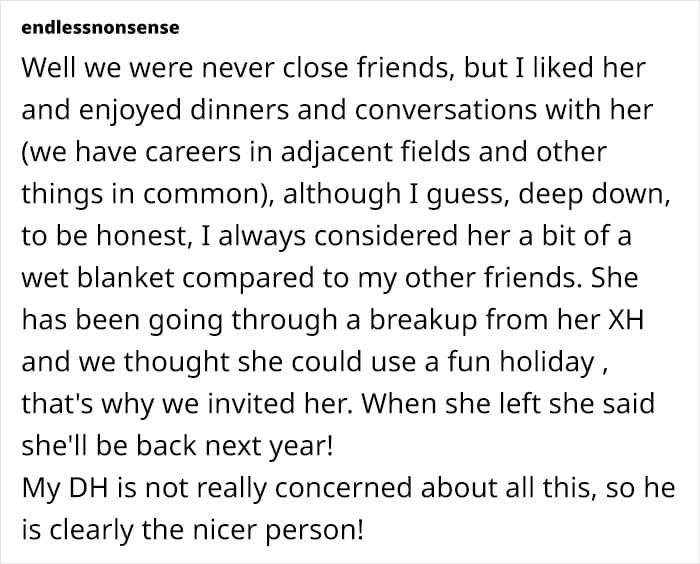Viewport: 700px width, 564px height.
Task: Click the words 'to be honest'
Action: [103, 236]
